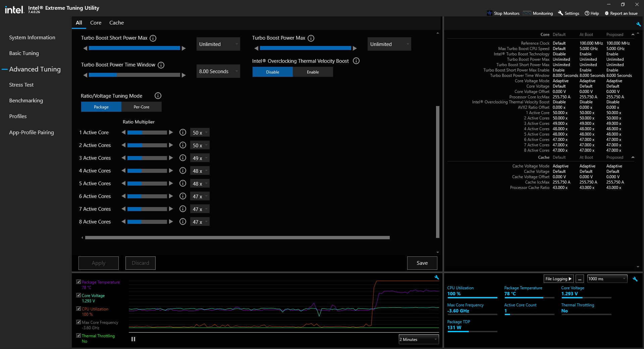Open Basic Tuning page
Image resolution: width=644 pixels, height=349 pixels.
coord(24,53)
